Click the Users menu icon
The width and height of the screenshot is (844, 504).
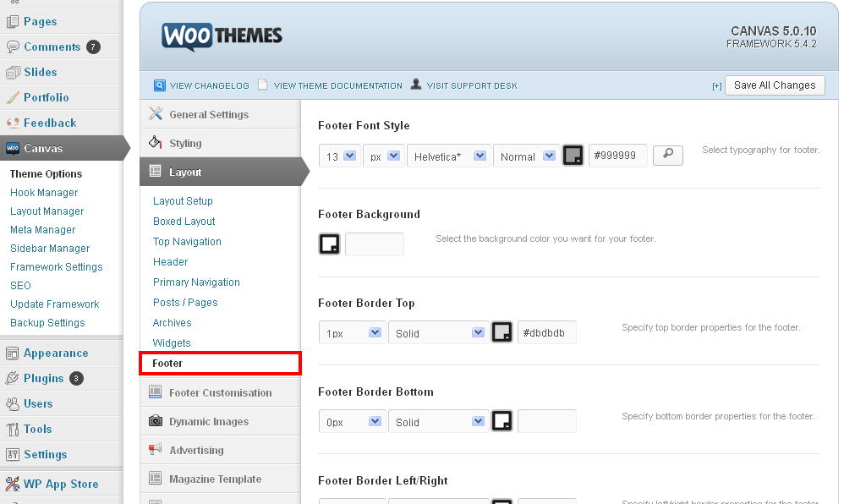click(x=12, y=404)
